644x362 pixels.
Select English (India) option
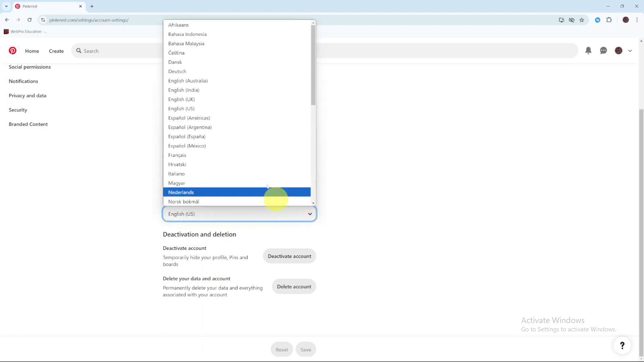[x=237, y=90]
